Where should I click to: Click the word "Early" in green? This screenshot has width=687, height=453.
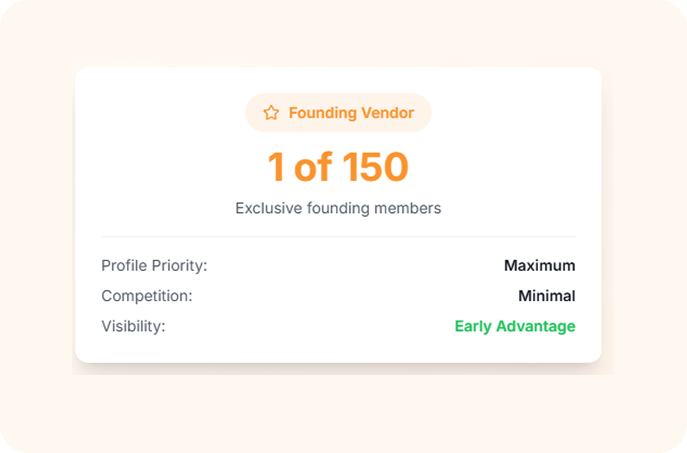[x=474, y=326]
